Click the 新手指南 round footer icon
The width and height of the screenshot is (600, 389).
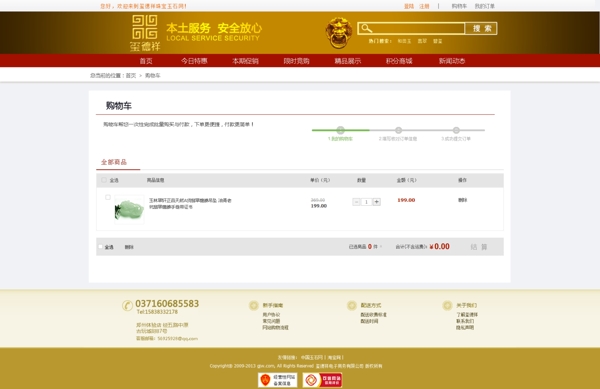254,305
